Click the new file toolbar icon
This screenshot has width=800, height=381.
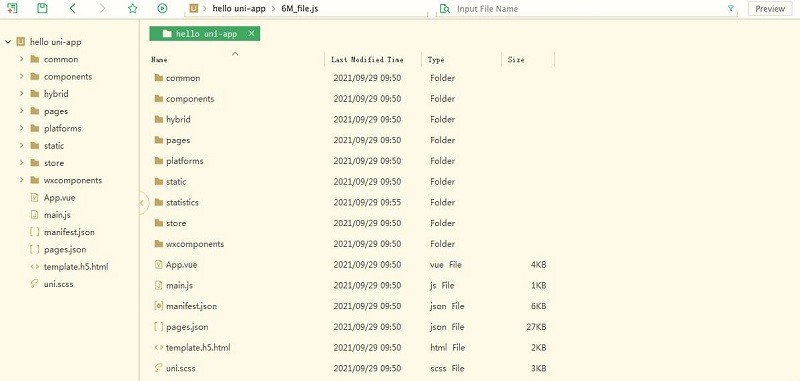pyautogui.click(x=12, y=8)
